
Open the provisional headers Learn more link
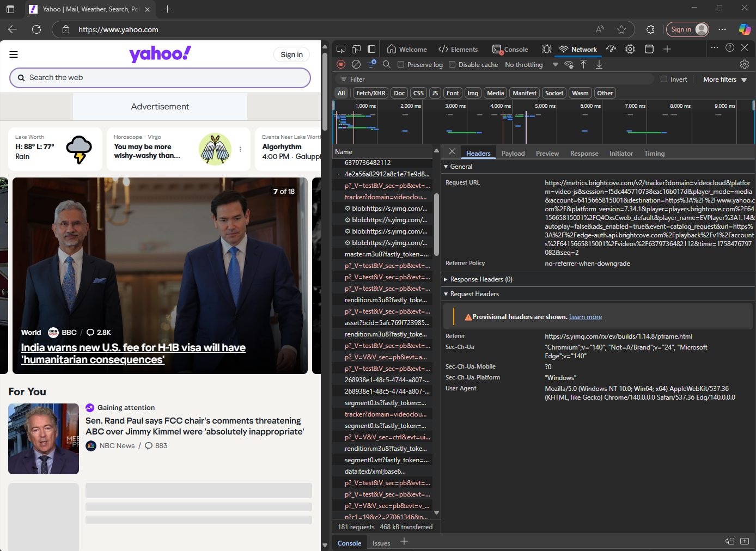[x=585, y=316]
